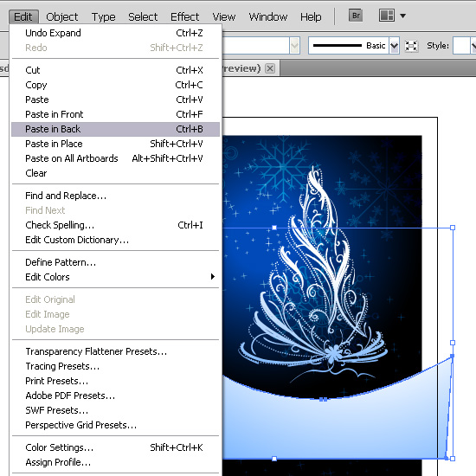Open Color Settings

point(115,447)
